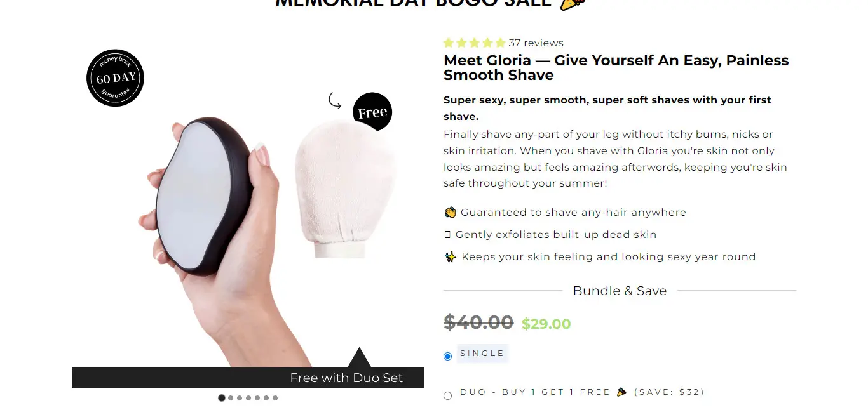
Task: Jump to the last carousel dot
Action: (x=275, y=398)
